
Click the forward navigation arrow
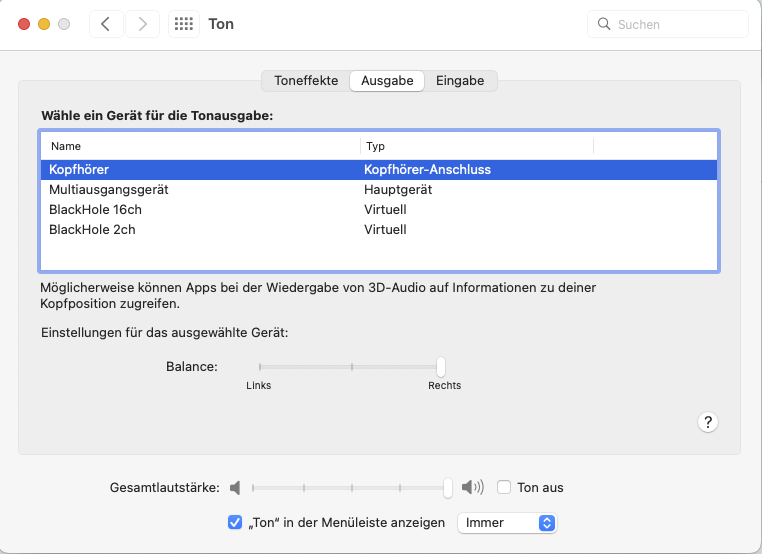142,24
